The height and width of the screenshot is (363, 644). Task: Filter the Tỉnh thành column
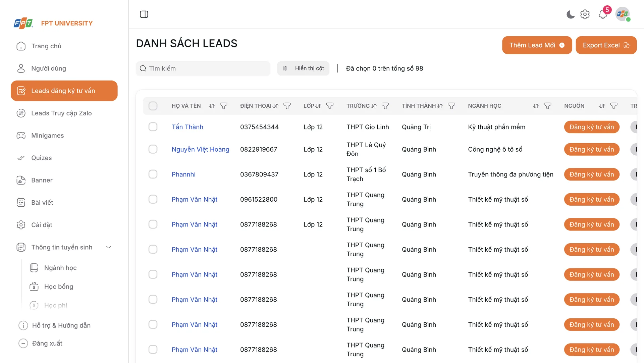tap(451, 106)
